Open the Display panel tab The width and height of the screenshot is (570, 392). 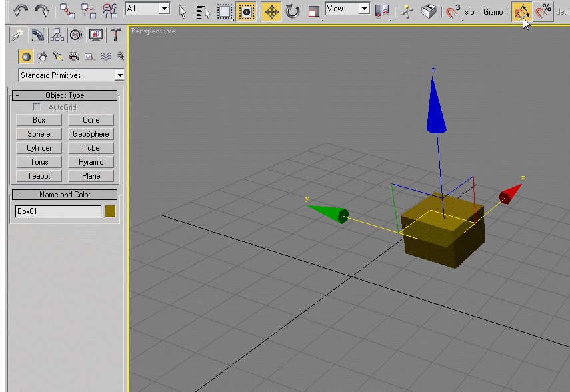(96, 35)
